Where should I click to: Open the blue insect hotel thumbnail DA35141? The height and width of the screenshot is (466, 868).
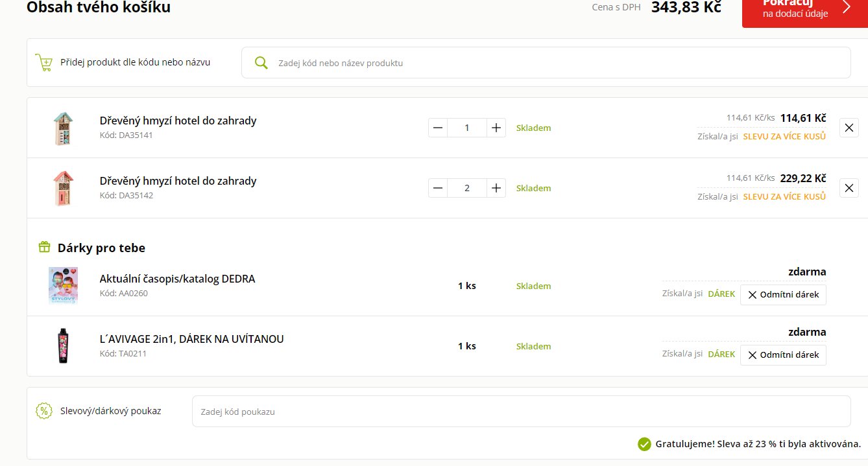tap(63, 128)
